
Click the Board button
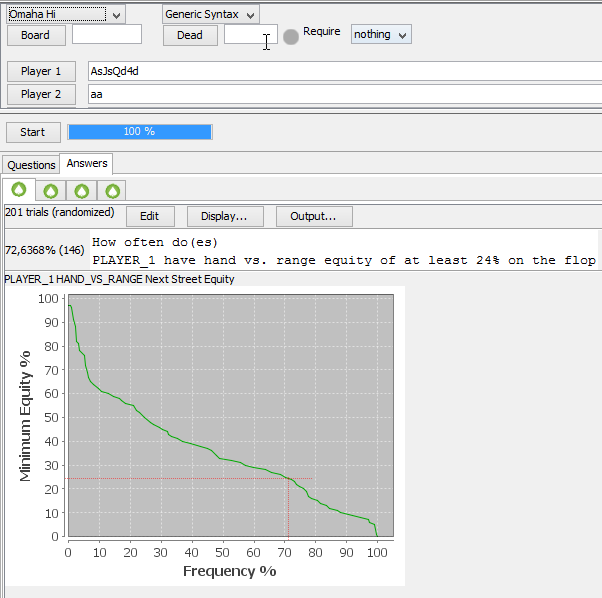(35, 35)
